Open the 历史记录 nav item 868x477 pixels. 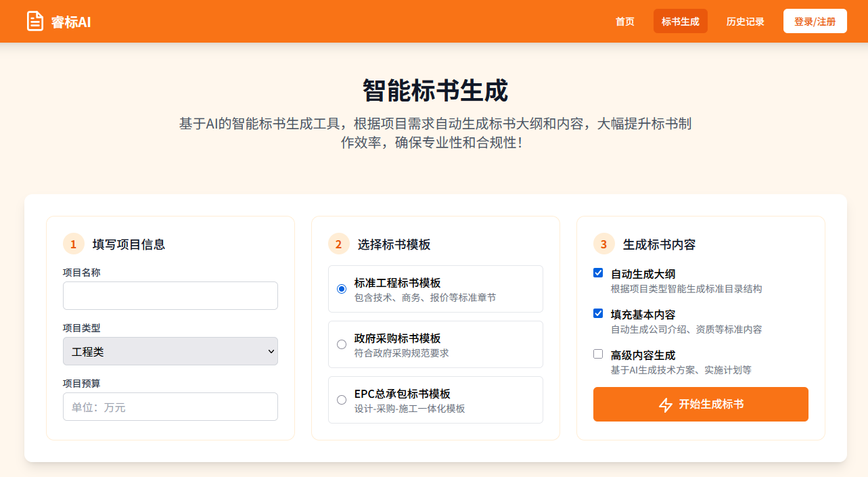pos(745,22)
